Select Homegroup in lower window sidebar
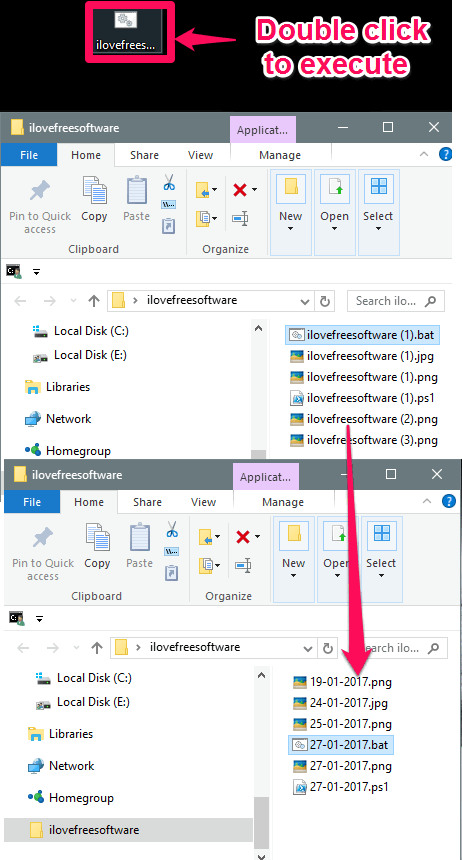 pos(71,798)
